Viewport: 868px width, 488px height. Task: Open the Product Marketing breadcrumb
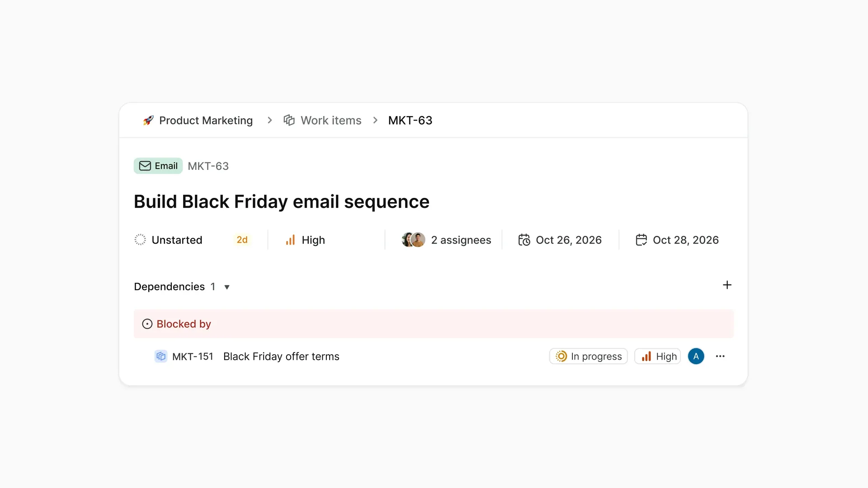click(206, 120)
